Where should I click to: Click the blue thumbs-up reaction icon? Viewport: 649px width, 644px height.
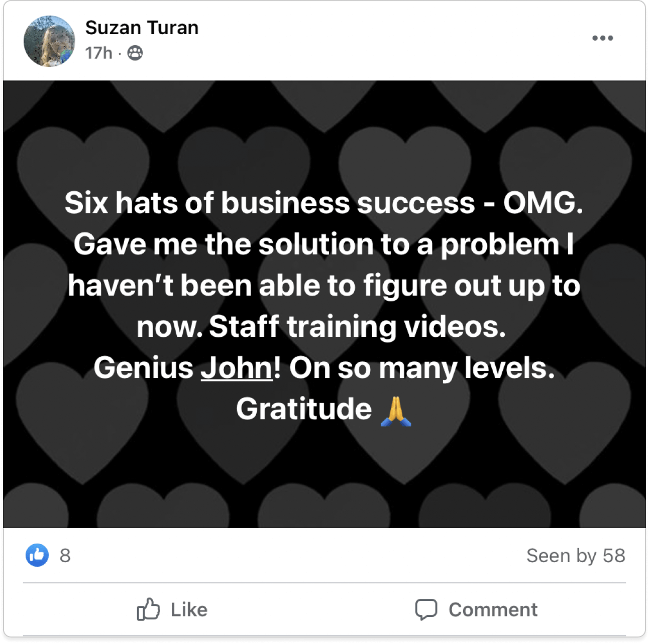(x=37, y=555)
